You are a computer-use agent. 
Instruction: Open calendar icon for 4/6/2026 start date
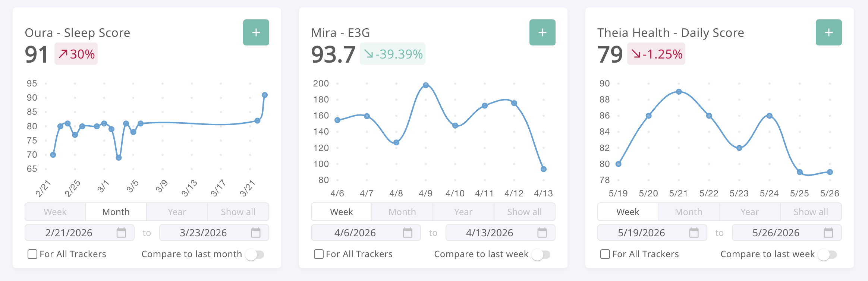[408, 233]
